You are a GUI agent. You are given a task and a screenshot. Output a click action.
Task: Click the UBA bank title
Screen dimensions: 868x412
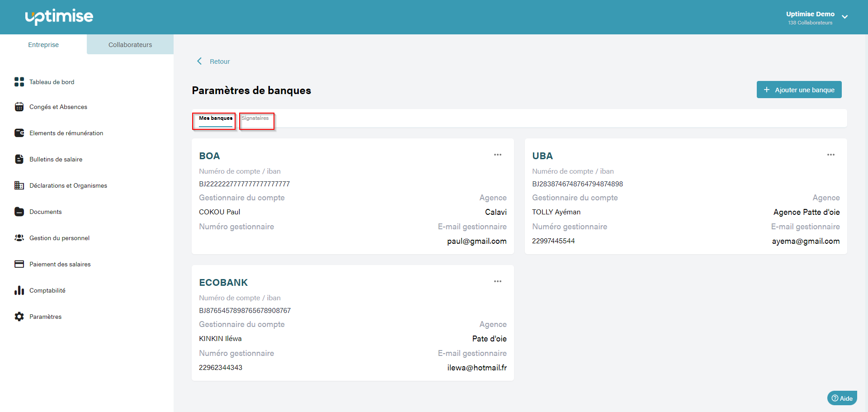click(542, 156)
